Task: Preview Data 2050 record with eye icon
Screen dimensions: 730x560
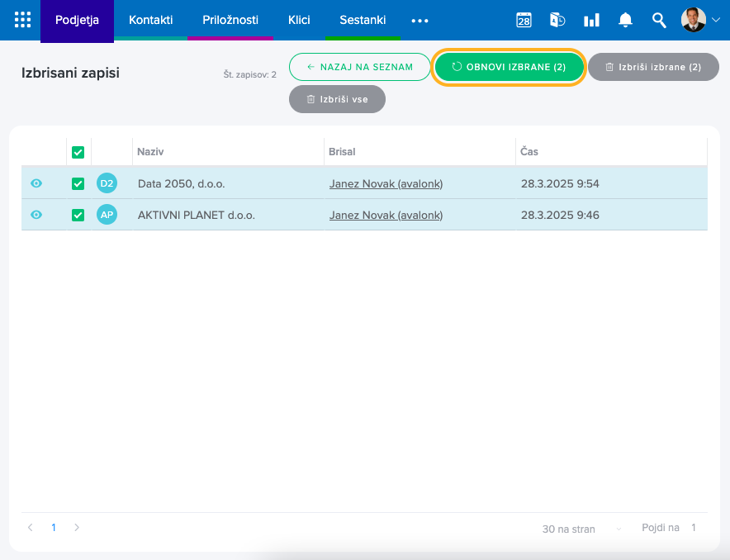Action: coord(36,183)
